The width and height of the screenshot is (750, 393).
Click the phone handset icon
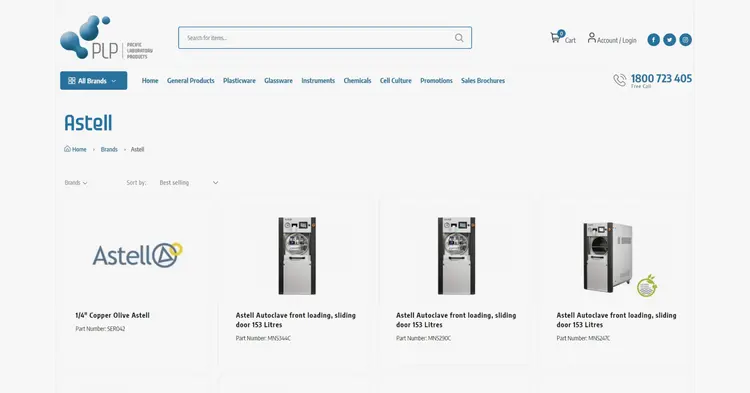619,80
